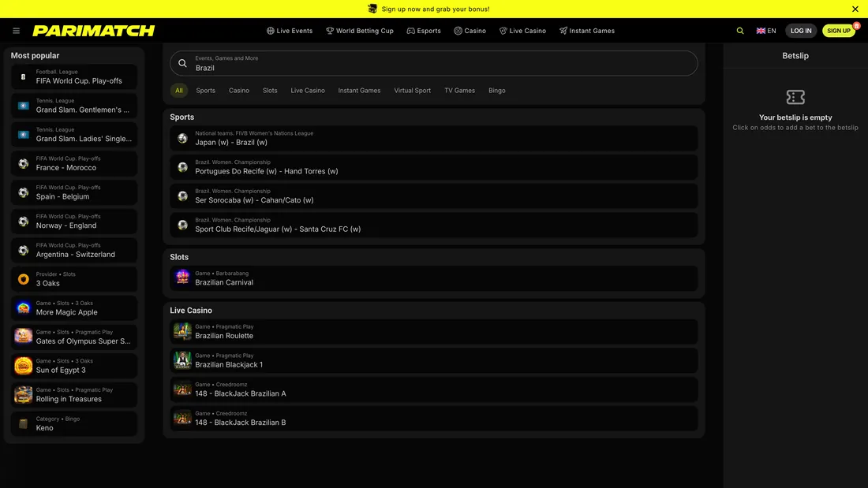The width and height of the screenshot is (868, 488).
Task: Click the Brazilian Blackjack 1 thumbnail
Action: tap(183, 360)
